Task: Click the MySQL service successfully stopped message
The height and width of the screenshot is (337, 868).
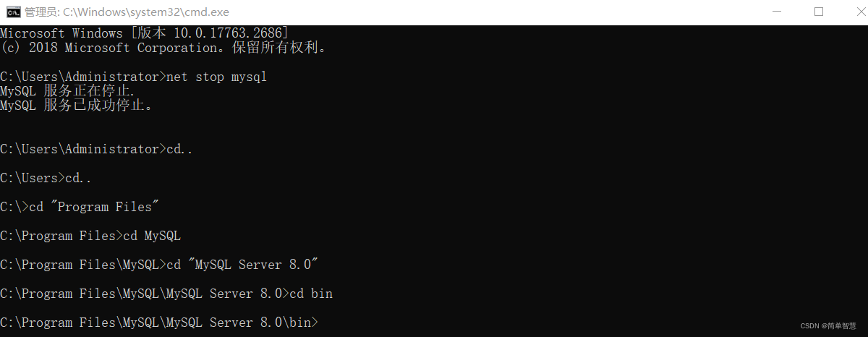Action: [77, 106]
